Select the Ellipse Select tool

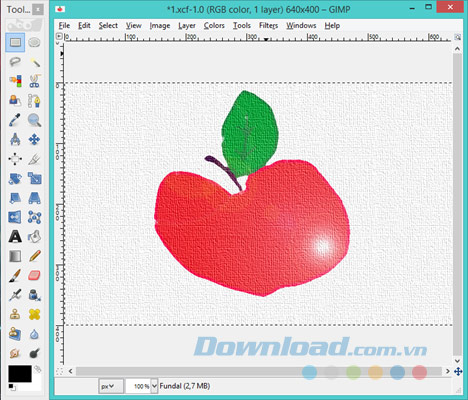coord(34,42)
